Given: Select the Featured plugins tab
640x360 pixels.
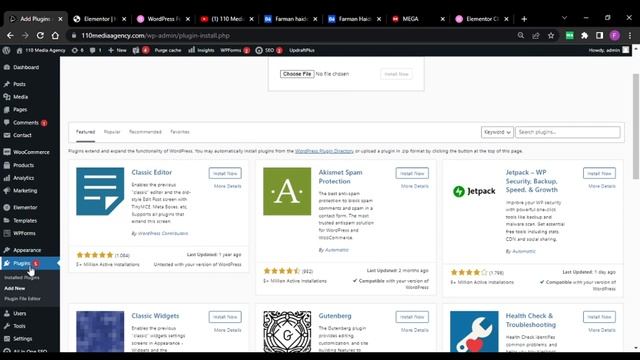Looking at the screenshot, I should tap(85, 132).
